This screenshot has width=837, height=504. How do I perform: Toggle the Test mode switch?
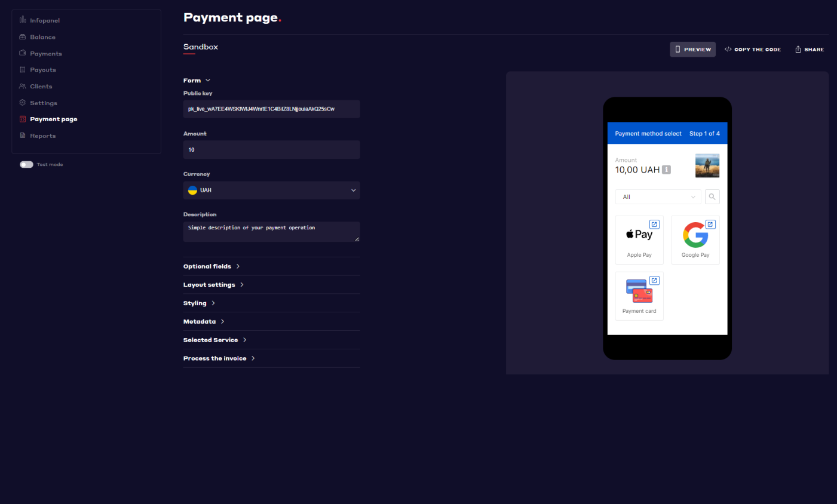point(26,165)
